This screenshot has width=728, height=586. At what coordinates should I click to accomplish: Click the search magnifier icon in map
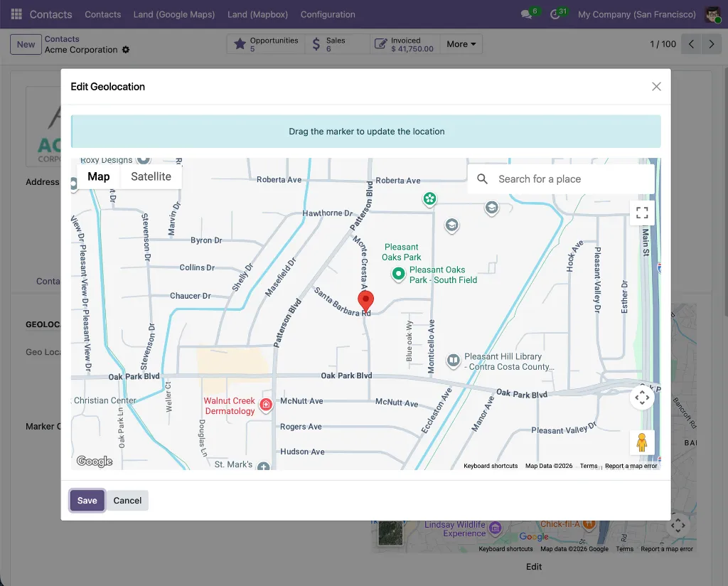click(483, 179)
